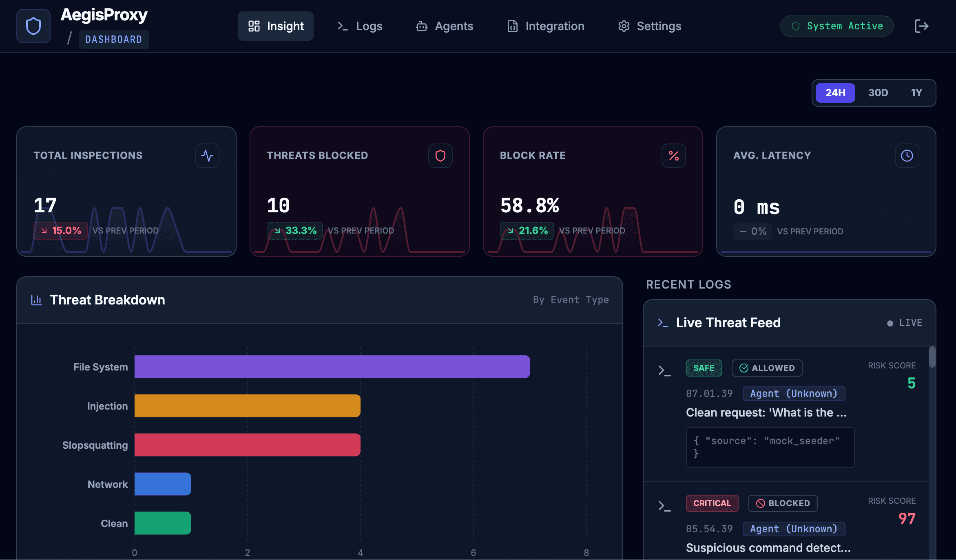The width and height of the screenshot is (956, 560).
Task: Click the clock icon on Avg. Latency card
Action: [x=906, y=156]
